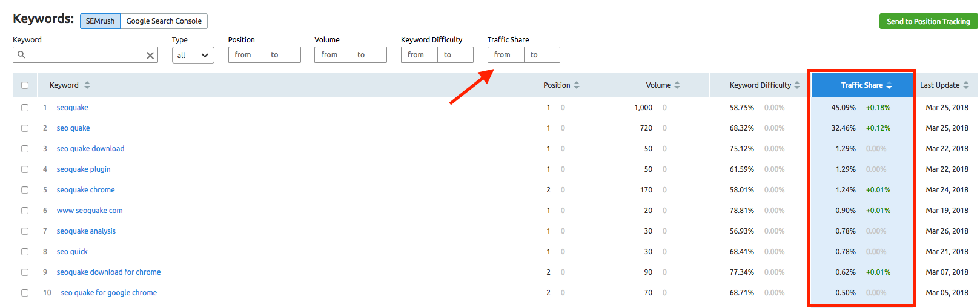
Task: Select checkbox for seoquake chrome row
Action: pos(25,190)
